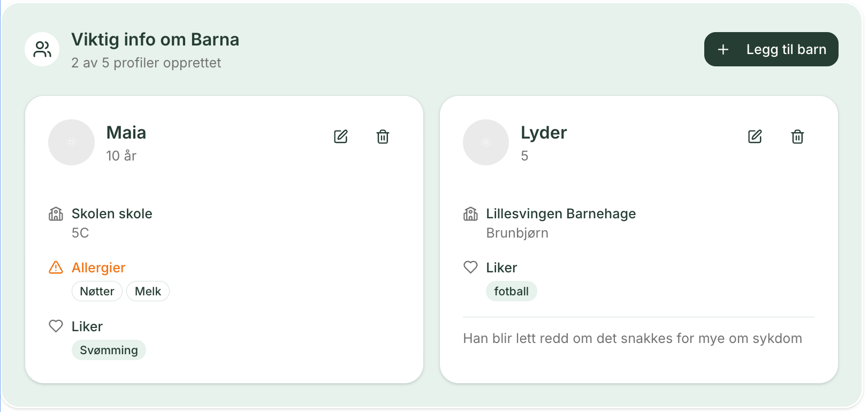Screen dimensions: 868x412
Task: Click Lyder's avatar placeholder circle
Action: click(485, 142)
